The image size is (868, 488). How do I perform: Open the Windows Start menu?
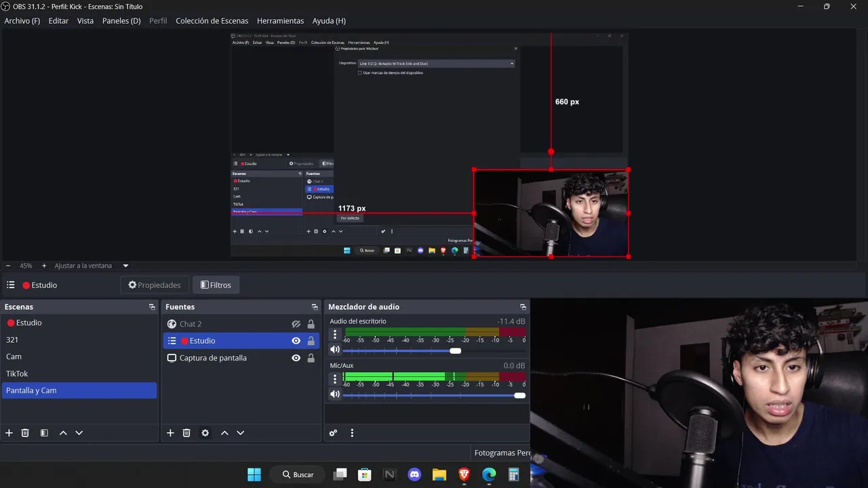point(254,474)
